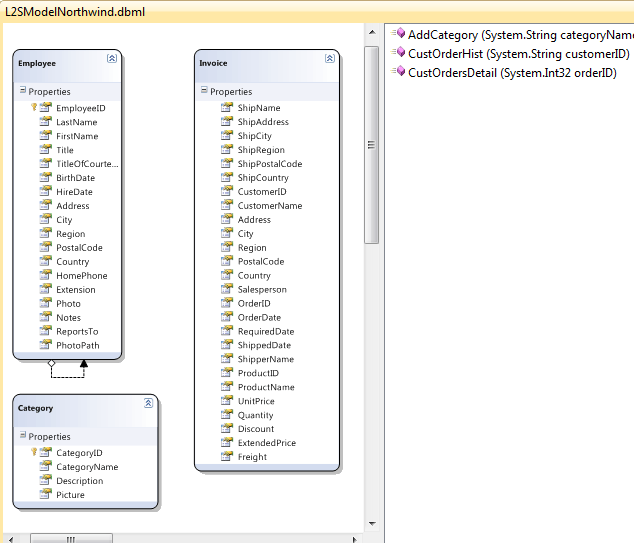Select the Invoice entity header
This screenshot has height=543, width=634.
click(267, 65)
